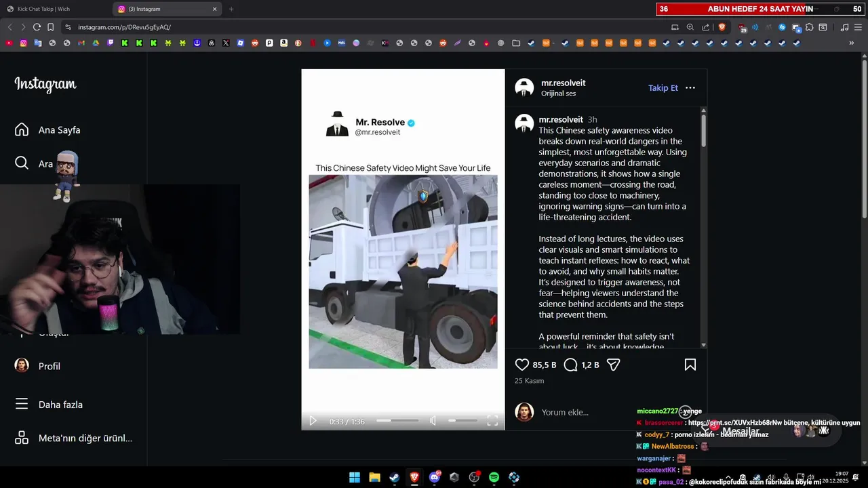
Task: Open Meta'nın diğer ürünleri menu
Action: click(x=73, y=438)
